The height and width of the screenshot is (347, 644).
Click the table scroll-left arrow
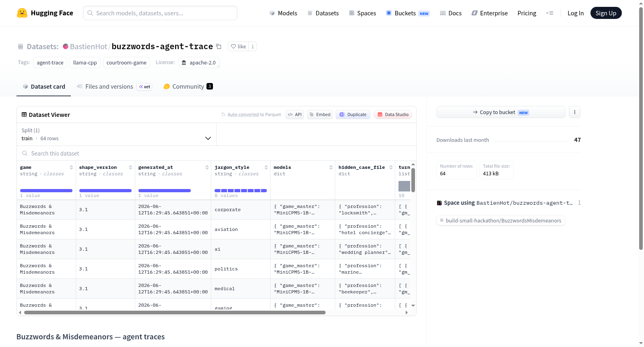20,312
